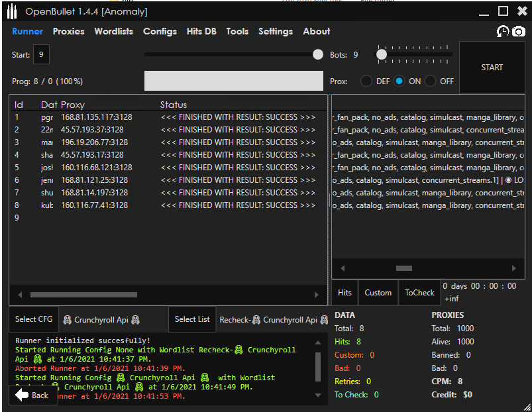Open the runner history icon

click(503, 31)
